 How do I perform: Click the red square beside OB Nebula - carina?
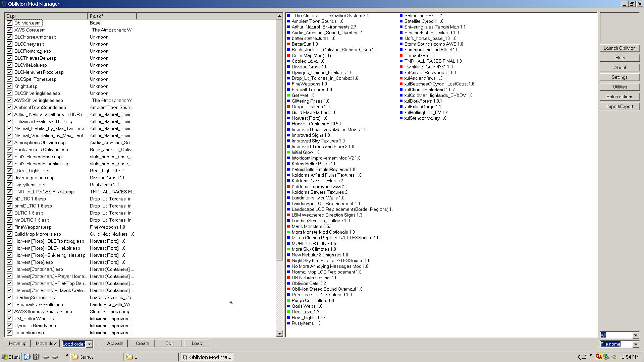(288, 278)
